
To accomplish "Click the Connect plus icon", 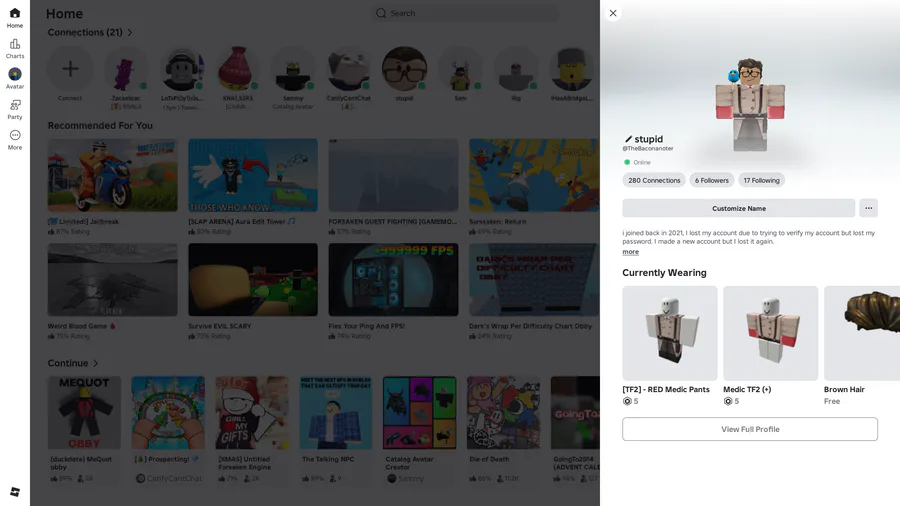I will [x=70, y=69].
